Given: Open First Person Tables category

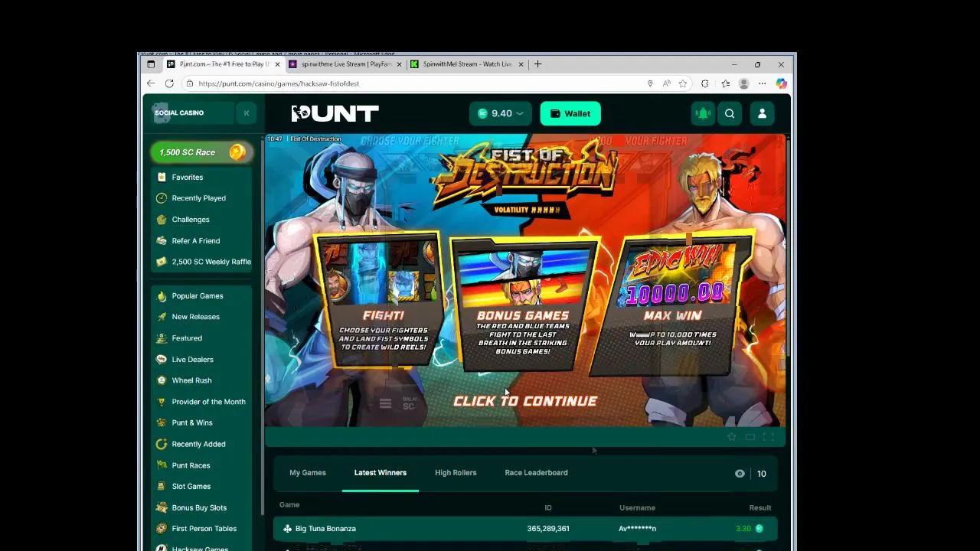Looking at the screenshot, I should (x=204, y=529).
